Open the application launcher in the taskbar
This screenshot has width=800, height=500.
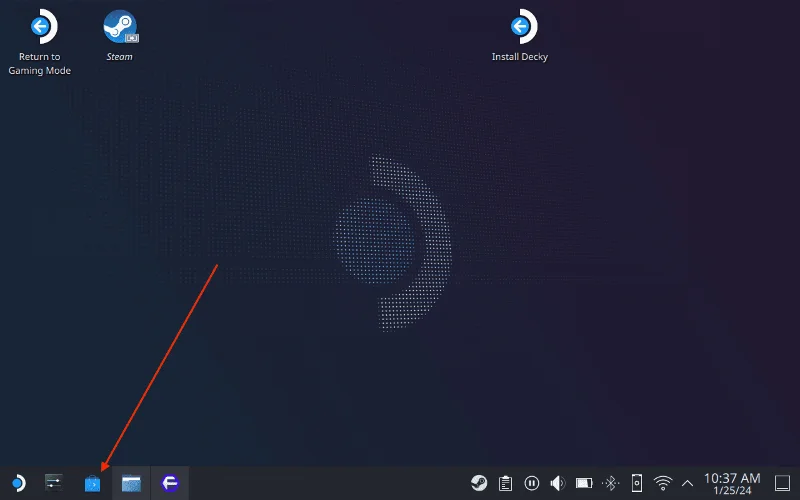click(x=17, y=483)
